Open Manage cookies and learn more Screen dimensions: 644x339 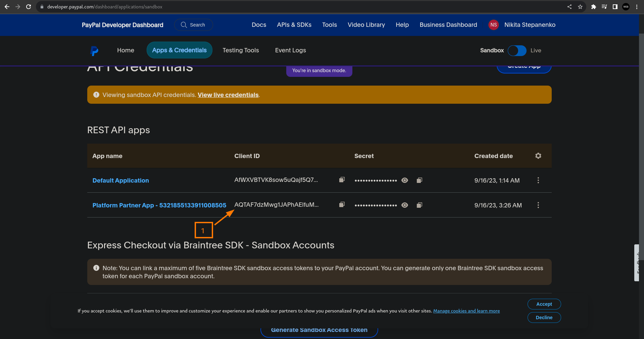click(x=466, y=311)
